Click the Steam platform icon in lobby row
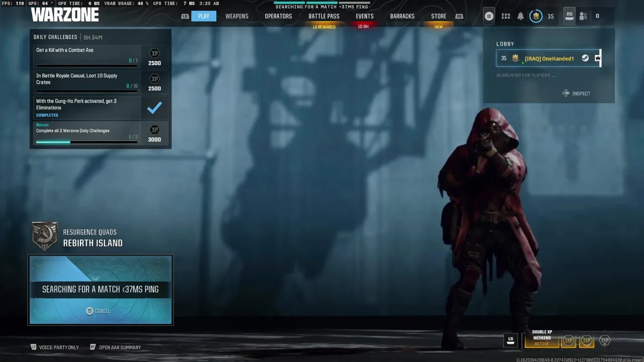This screenshot has height=362, width=644. [585, 58]
